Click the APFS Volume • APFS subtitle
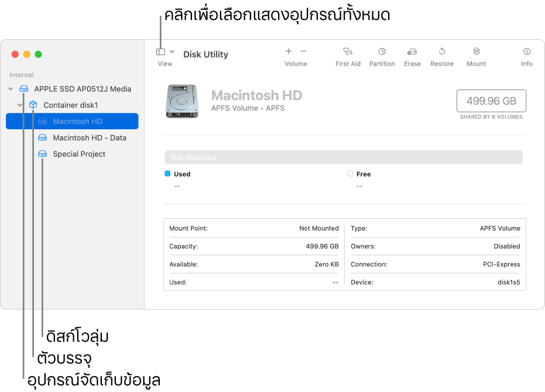The height and width of the screenshot is (392, 545). coord(248,108)
